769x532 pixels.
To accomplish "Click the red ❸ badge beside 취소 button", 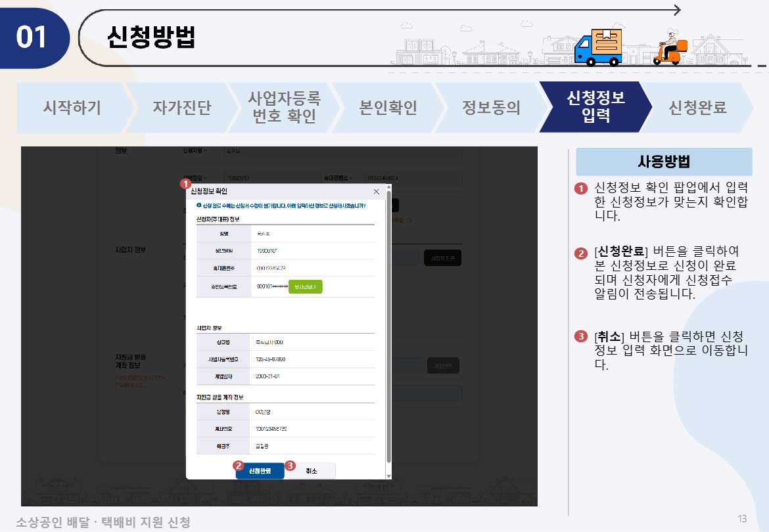I will point(290,466).
